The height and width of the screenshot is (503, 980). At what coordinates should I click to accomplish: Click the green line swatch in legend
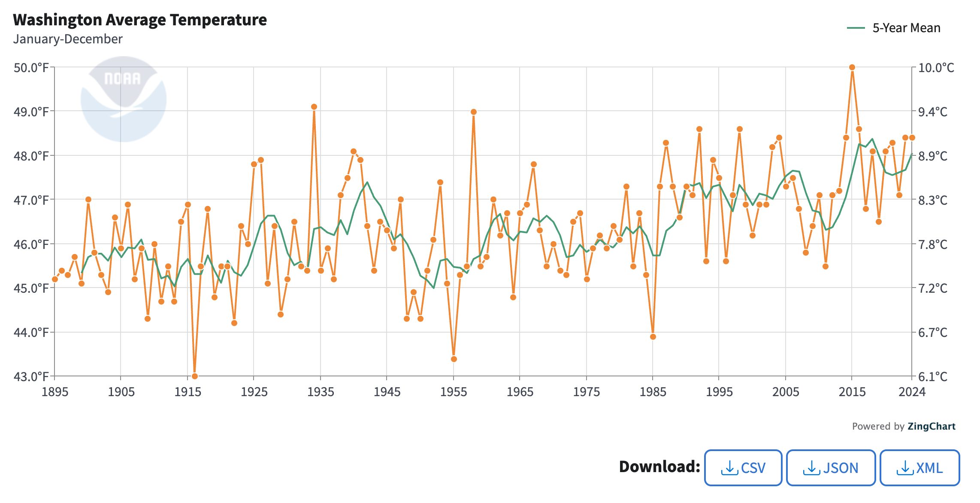coord(856,28)
